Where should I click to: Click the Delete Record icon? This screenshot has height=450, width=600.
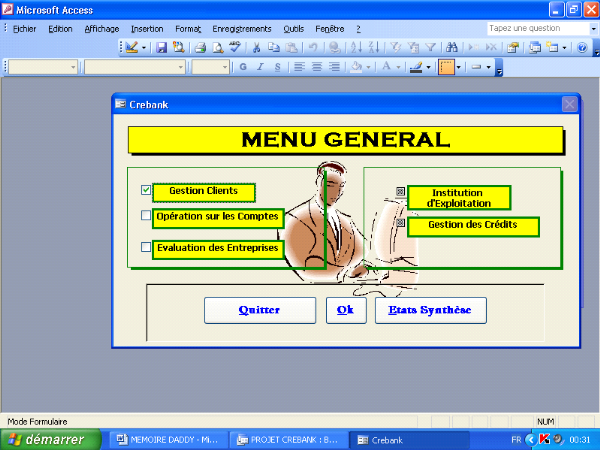tap(491, 47)
